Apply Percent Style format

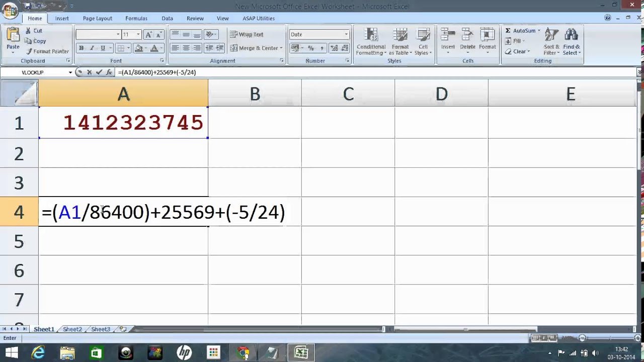pos(310,48)
